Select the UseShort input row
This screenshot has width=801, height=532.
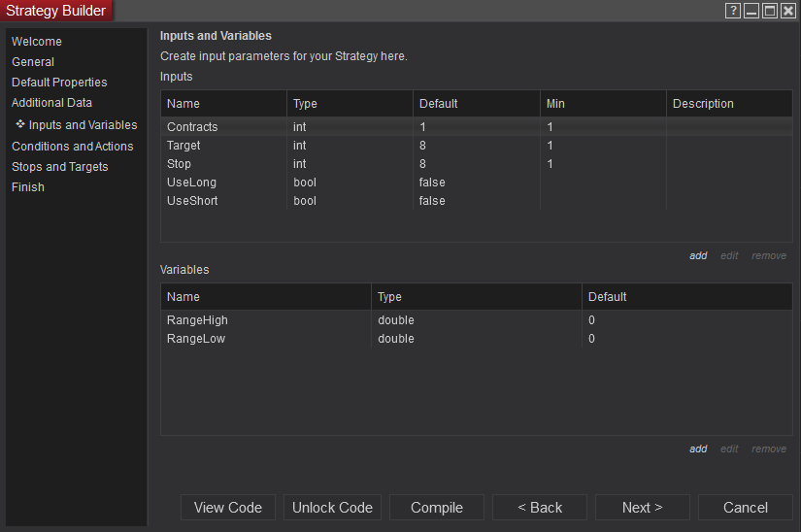[x=192, y=201]
